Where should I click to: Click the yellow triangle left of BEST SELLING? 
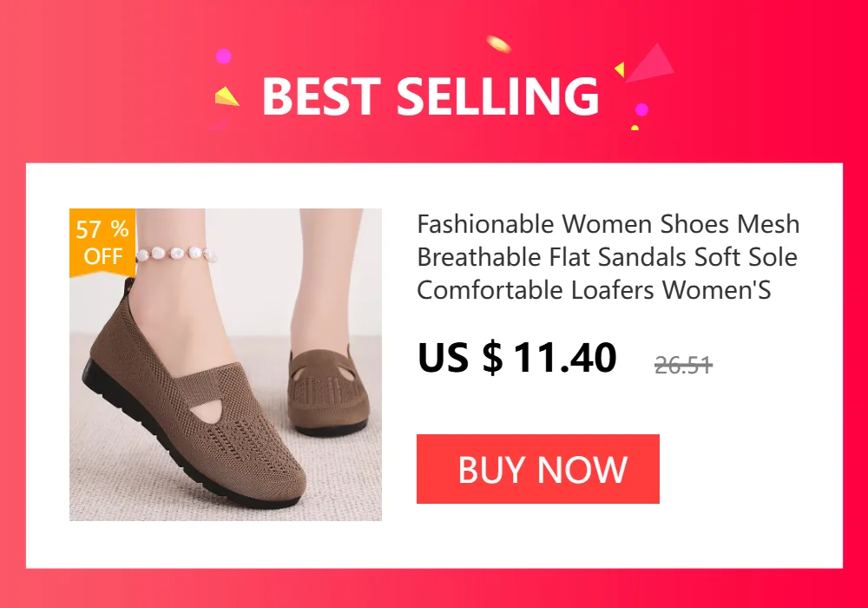[x=227, y=97]
